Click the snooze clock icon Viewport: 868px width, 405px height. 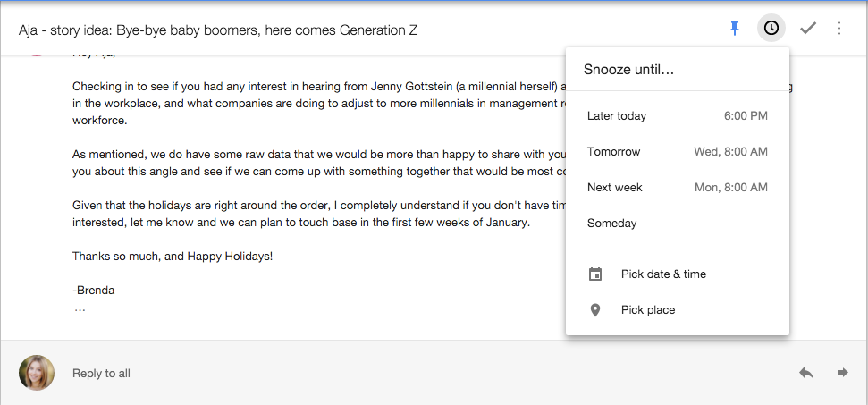771,29
